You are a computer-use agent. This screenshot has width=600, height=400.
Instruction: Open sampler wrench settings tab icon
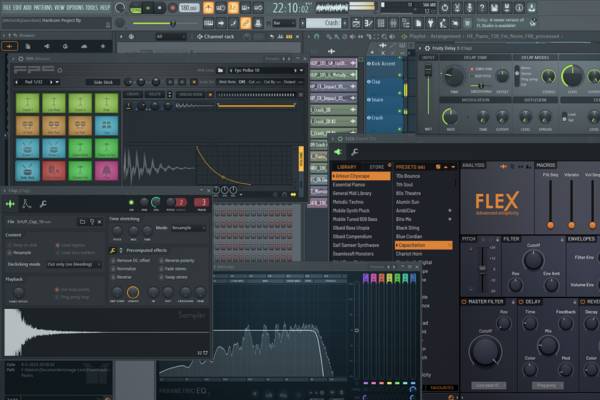(x=43, y=204)
